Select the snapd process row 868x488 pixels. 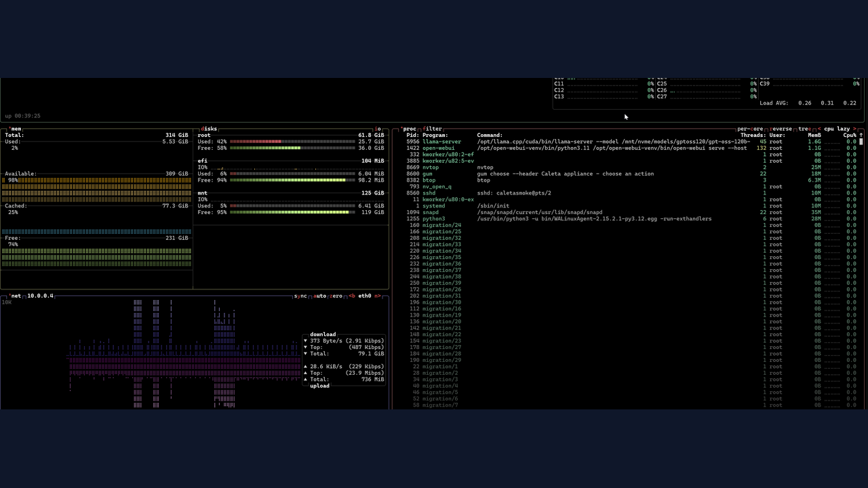pyautogui.click(x=631, y=212)
